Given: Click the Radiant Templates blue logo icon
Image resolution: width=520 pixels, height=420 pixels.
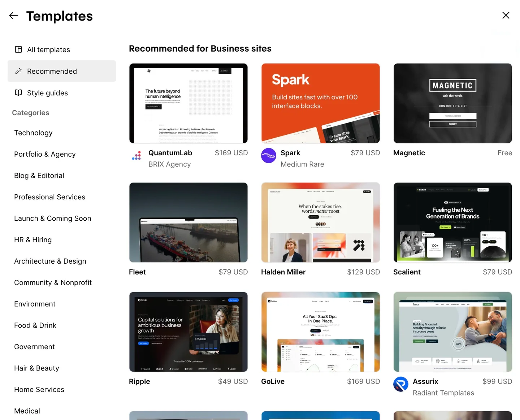Looking at the screenshot, I should [401, 384].
